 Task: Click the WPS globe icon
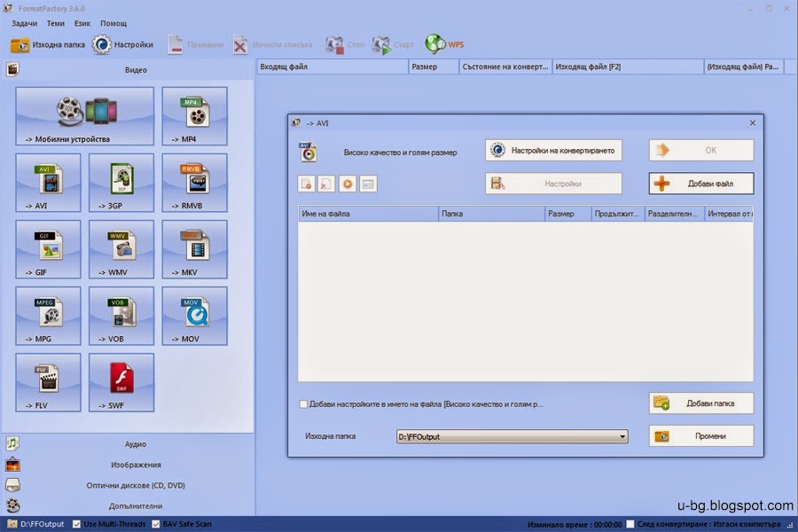coord(435,44)
